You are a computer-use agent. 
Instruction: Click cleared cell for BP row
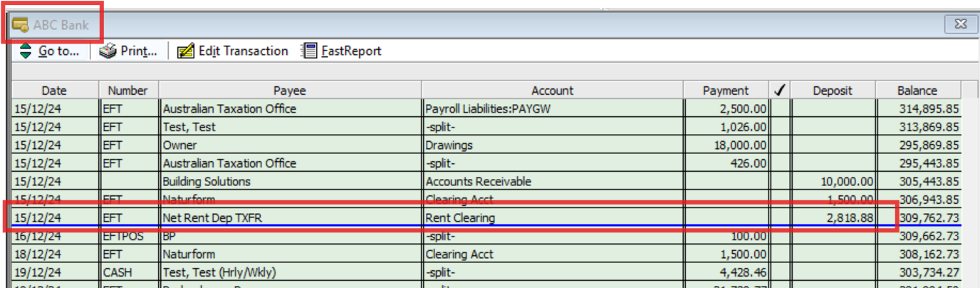tap(781, 236)
